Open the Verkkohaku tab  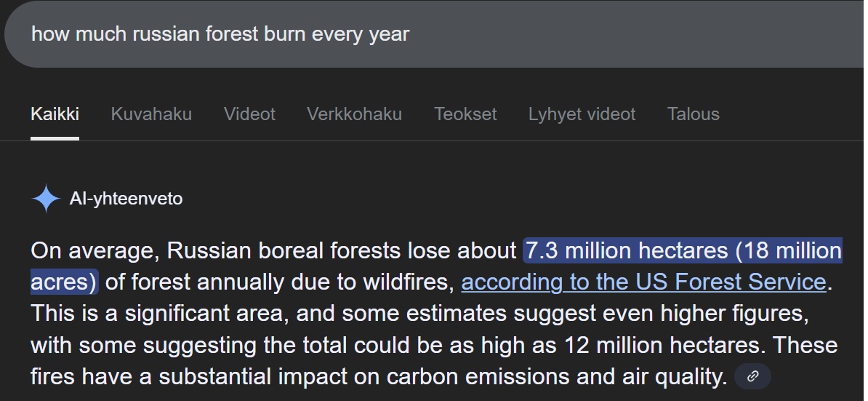[354, 114]
